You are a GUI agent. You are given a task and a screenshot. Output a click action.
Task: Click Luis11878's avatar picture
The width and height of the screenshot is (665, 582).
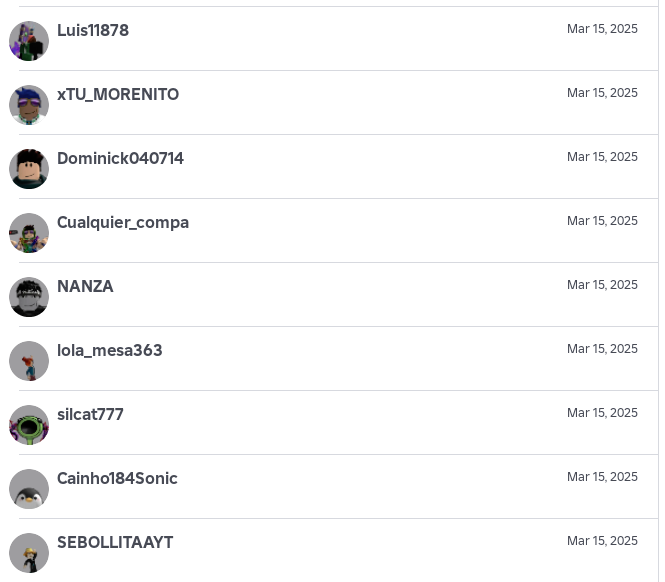(x=29, y=41)
